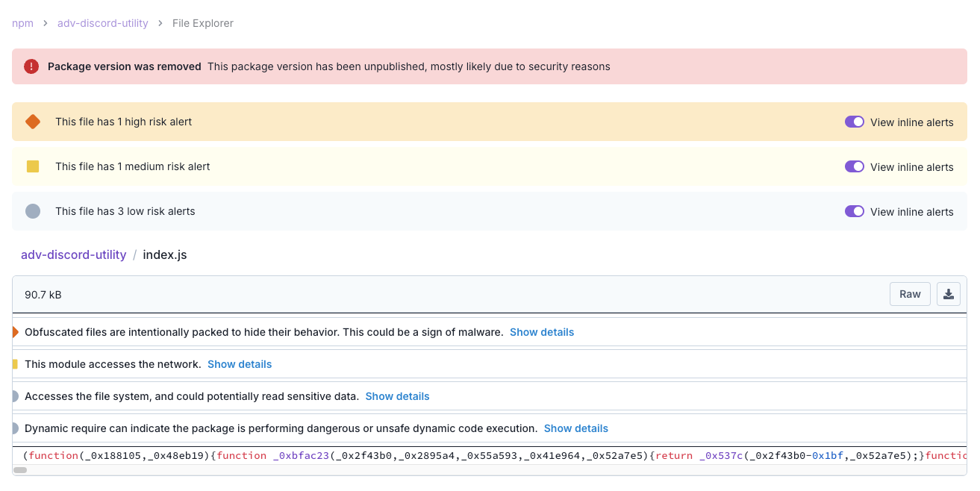Click the obfuscated code line
The height and width of the screenshot is (491, 980).
pyautogui.click(x=490, y=455)
